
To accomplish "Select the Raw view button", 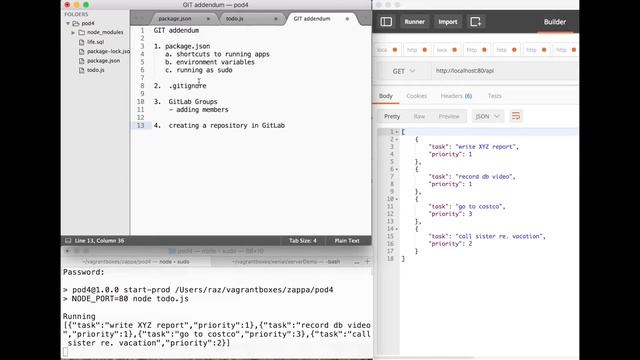I will [419, 116].
